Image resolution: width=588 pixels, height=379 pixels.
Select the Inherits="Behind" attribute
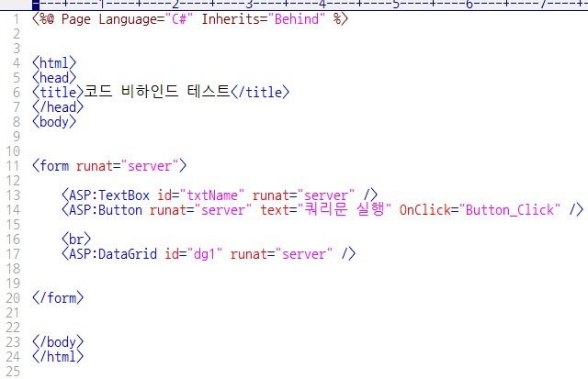click(x=263, y=19)
